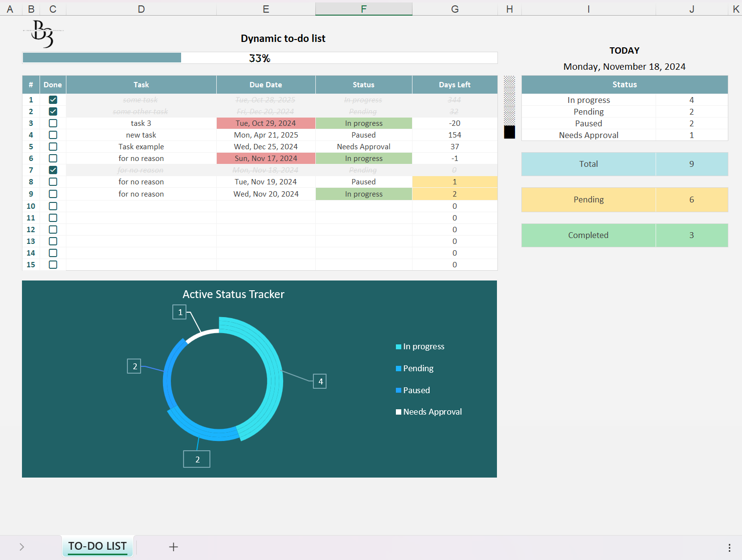The image size is (742, 560).
Task: Select the Needs Approval status cell
Action: [x=364, y=147]
